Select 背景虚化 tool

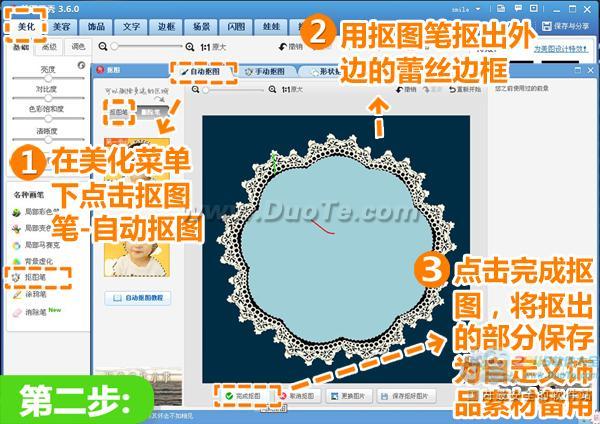(x=34, y=262)
